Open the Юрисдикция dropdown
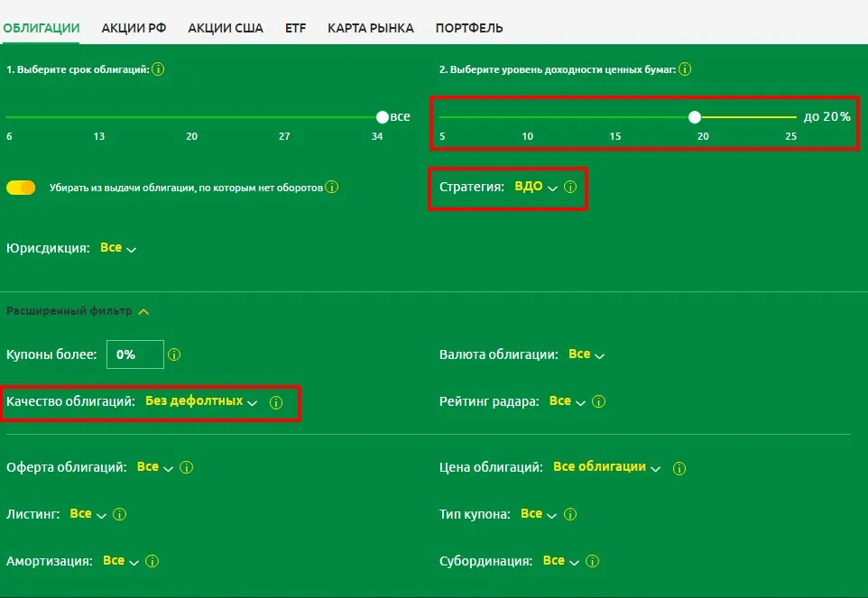The height and width of the screenshot is (598, 868). (118, 248)
